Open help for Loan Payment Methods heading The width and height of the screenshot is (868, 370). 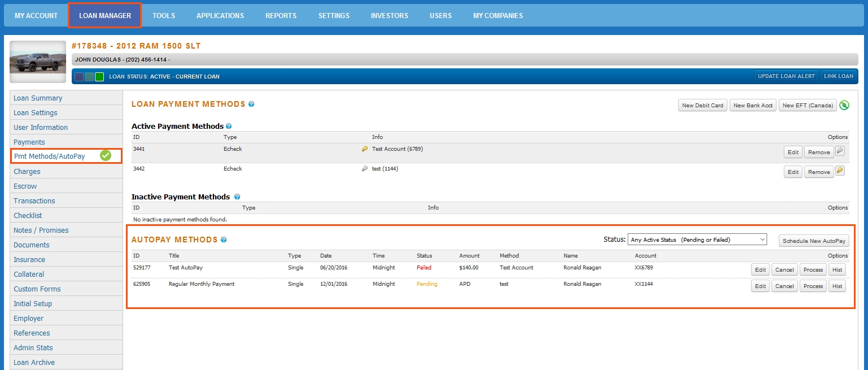click(251, 104)
